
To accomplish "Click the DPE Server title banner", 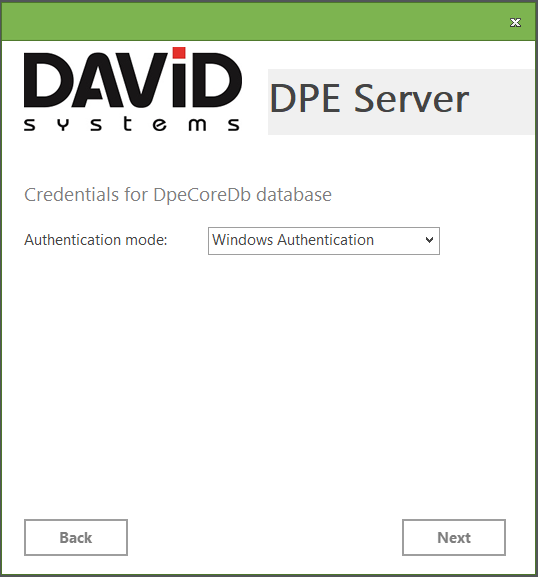I will [x=401, y=102].
